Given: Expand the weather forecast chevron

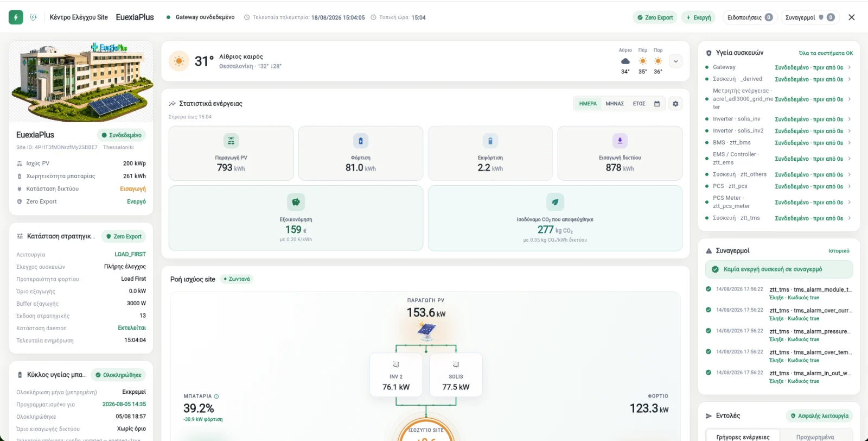Looking at the screenshot, I should (675, 61).
